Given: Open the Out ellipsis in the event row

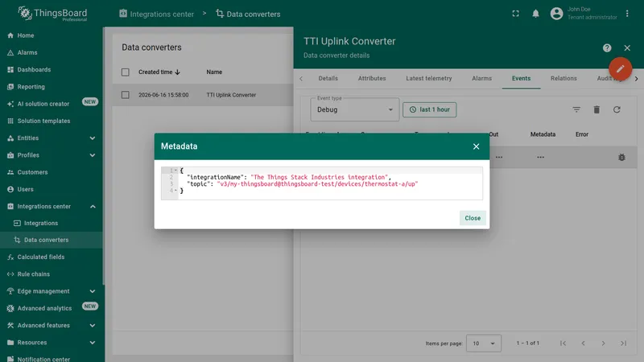Looking at the screenshot, I should (499, 157).
